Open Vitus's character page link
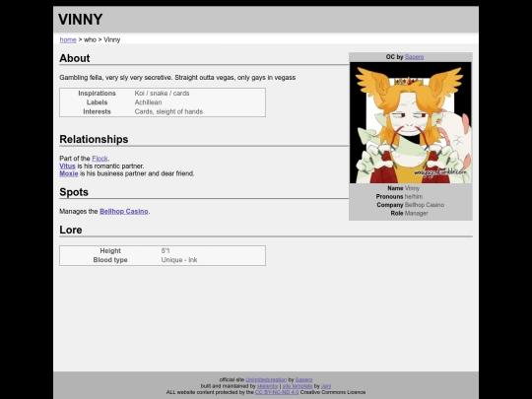The height and width of the screenshot is (399, 532). (67, 166)
